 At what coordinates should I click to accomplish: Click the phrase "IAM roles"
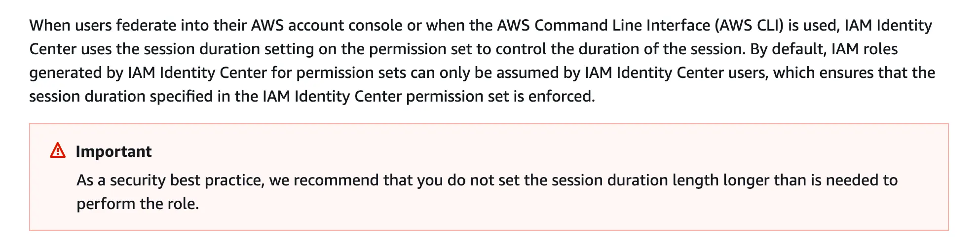864,49
